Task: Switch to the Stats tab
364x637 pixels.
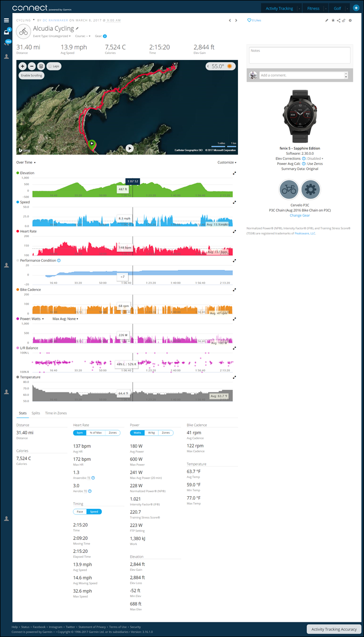Action: coord(22,413)
